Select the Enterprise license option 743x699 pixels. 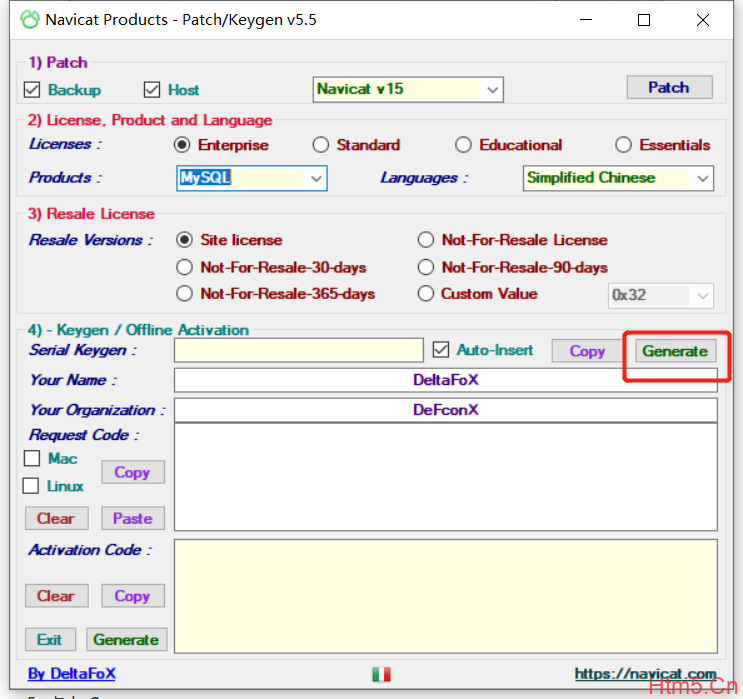click(x=182, y=145)
